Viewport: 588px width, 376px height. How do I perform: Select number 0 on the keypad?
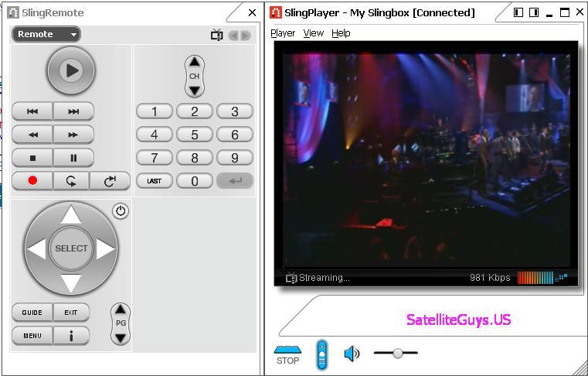(194, 181)
